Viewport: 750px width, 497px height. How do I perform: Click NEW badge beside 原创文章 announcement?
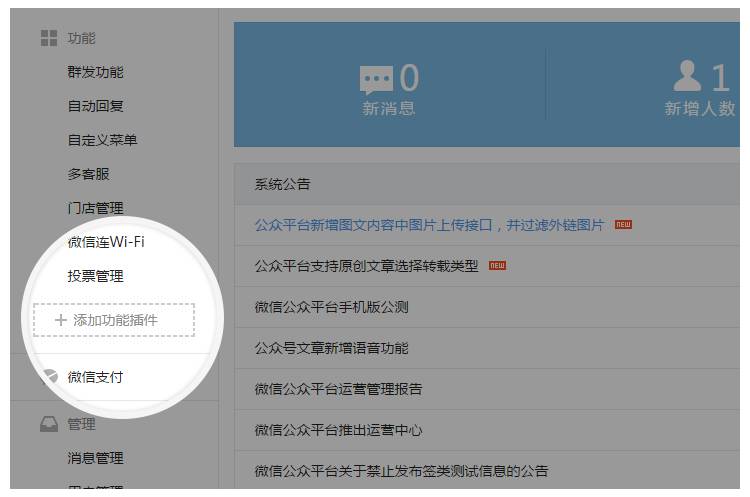(497, 266)
